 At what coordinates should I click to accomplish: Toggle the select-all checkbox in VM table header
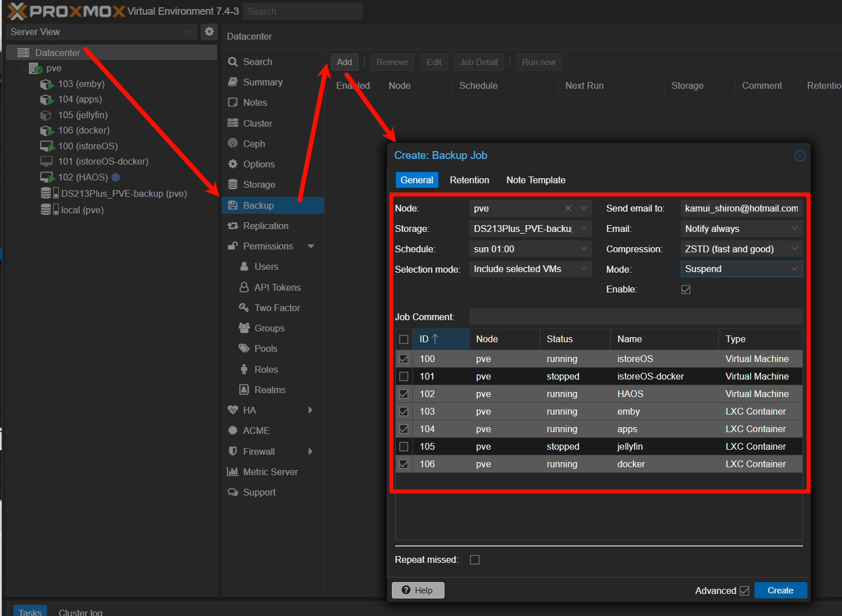point(404,339)
